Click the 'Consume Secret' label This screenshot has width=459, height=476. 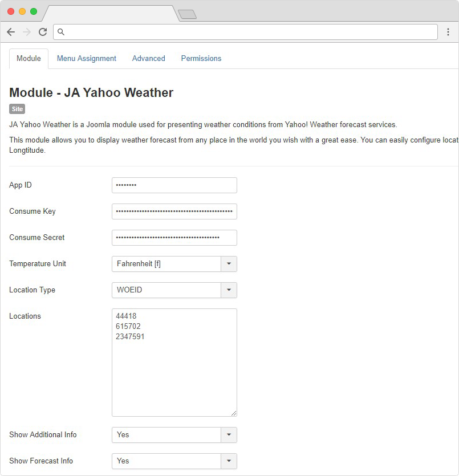pyautogui.click(x=36, y=237)
